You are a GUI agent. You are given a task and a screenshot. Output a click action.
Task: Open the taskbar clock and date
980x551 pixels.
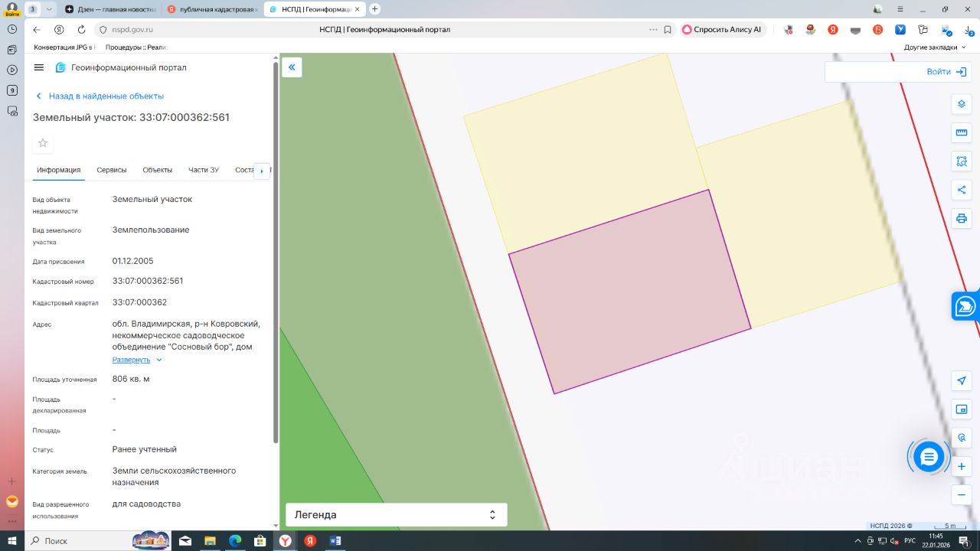click(936, 540)
